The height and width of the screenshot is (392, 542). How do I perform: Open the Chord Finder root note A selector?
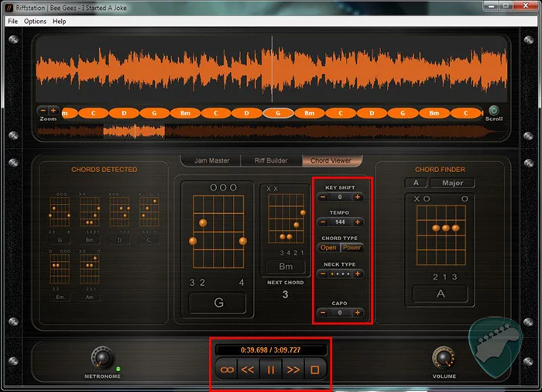coord(417,183)
